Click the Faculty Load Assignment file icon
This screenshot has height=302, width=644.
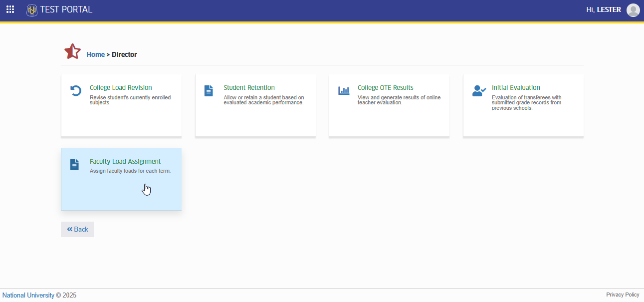click(x=74, y=165)
